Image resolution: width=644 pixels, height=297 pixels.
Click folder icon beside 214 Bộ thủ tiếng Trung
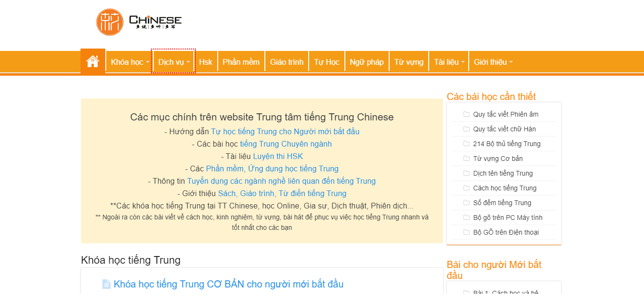point(466,144)
